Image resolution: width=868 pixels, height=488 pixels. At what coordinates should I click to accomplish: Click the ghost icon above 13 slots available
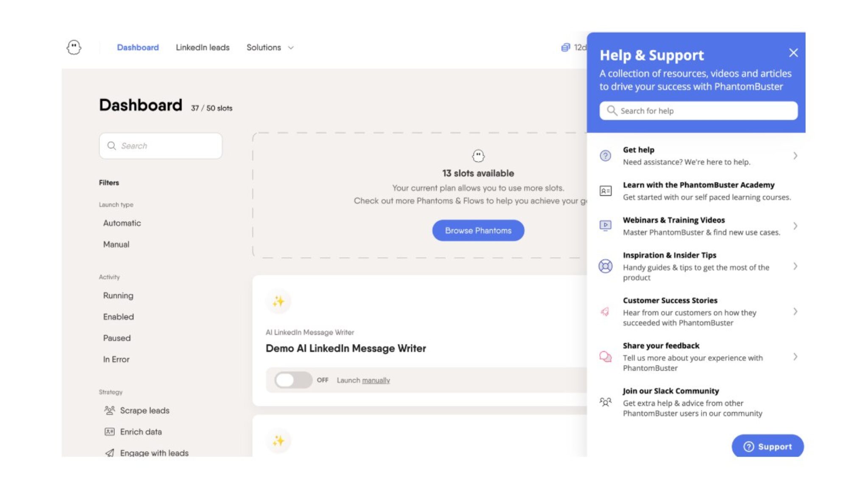(x=478, y=156)
